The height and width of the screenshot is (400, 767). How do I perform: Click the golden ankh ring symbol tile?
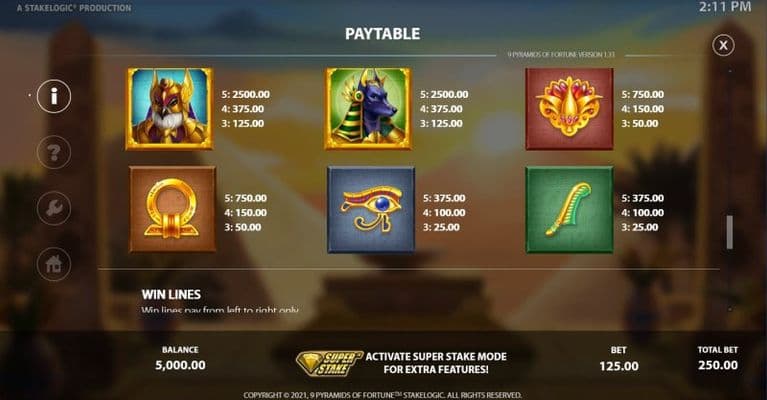coord(172,209)
